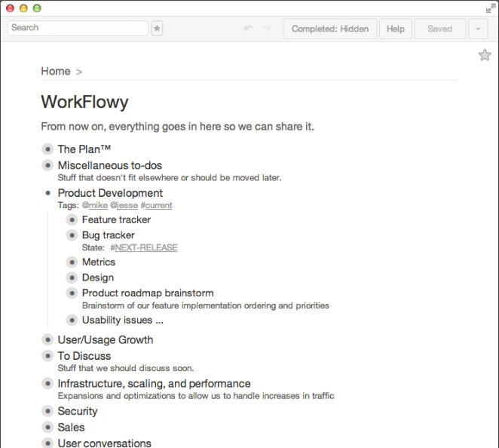
Task: Zoom into User/Usage Growth bullet
Action: (47, 339)
